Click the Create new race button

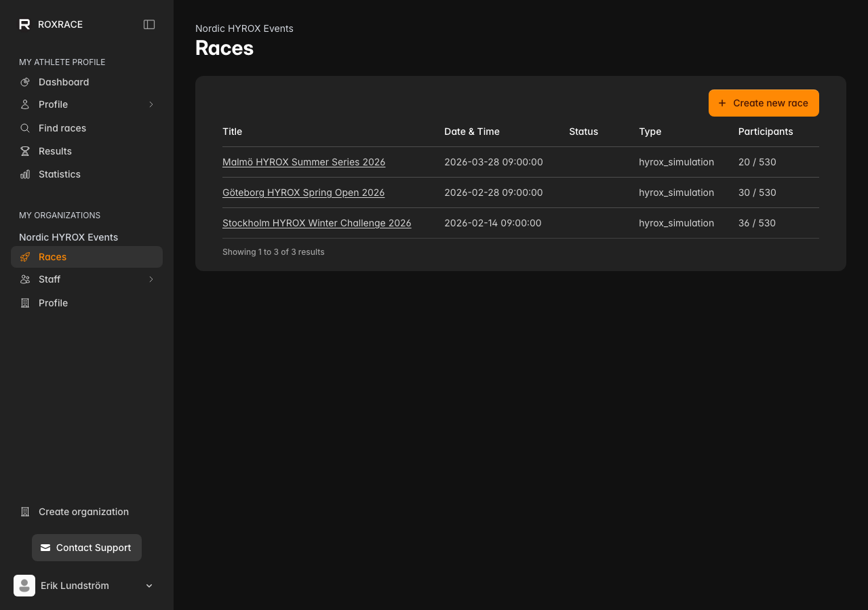pos(764,103)
